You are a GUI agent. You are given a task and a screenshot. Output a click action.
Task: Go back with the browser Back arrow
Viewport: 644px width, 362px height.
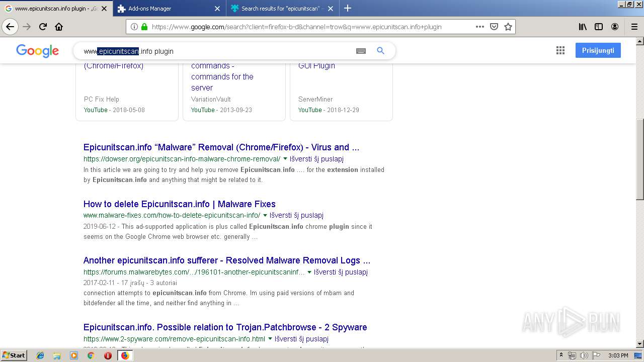pos(10,27)
